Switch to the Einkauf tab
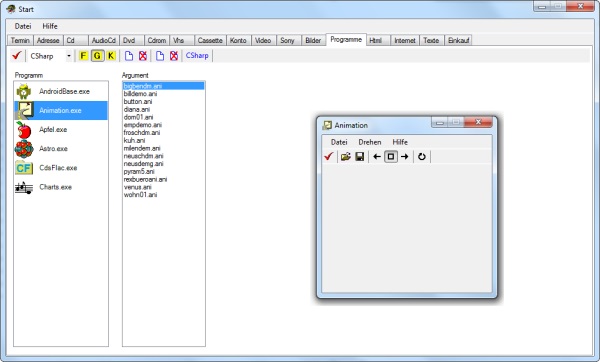This screenshot has width=600, height=362. click(458, 41)
